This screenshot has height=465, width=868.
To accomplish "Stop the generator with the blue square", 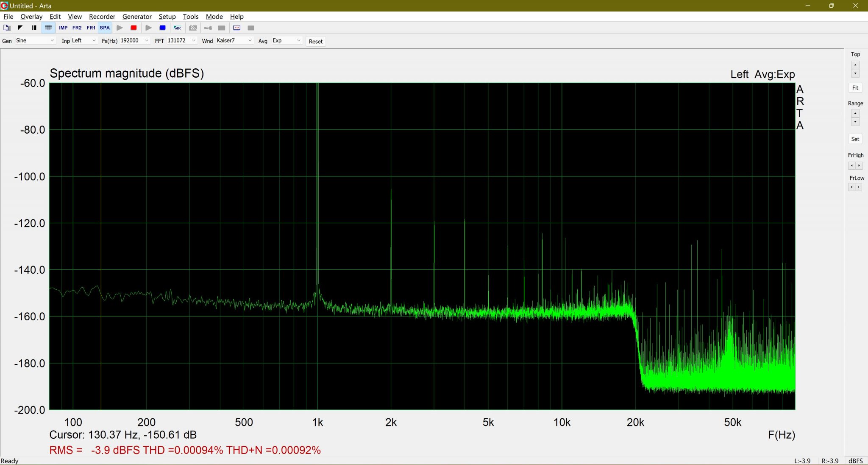I will pyautogui.click(x=162, y=28).
